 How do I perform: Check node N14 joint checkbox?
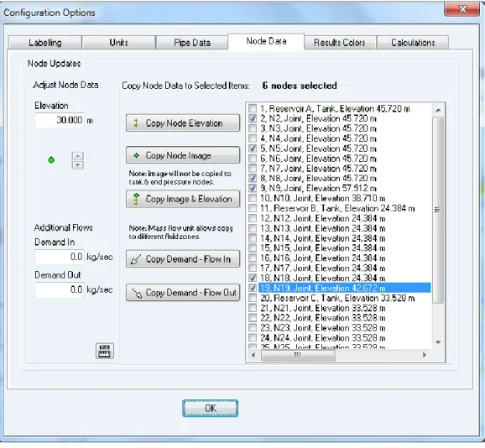pyautogui.click(x=253, y=238)
